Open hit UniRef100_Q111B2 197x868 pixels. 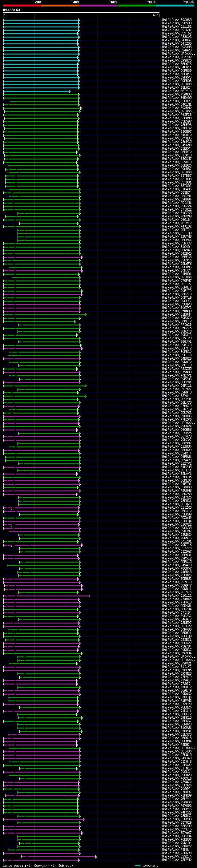(177, 26)
